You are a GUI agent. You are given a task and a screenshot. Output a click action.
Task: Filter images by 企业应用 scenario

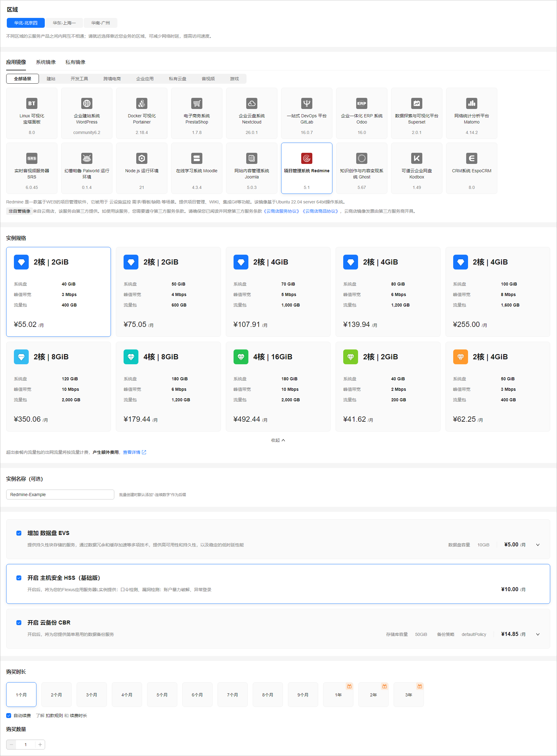145,79
